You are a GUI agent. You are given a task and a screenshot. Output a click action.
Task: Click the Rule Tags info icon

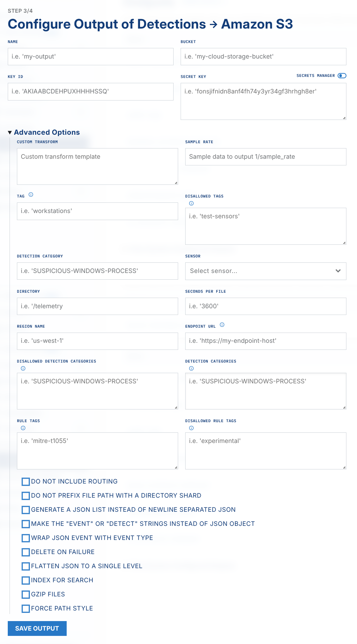(23, 428)
